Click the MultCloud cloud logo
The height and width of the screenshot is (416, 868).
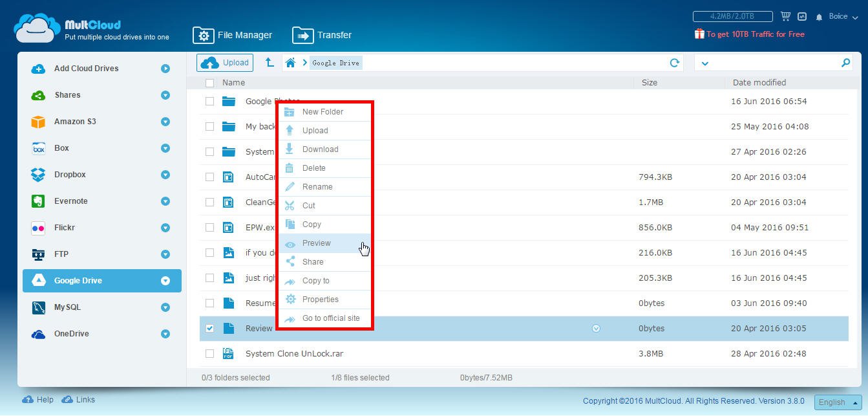37,28
